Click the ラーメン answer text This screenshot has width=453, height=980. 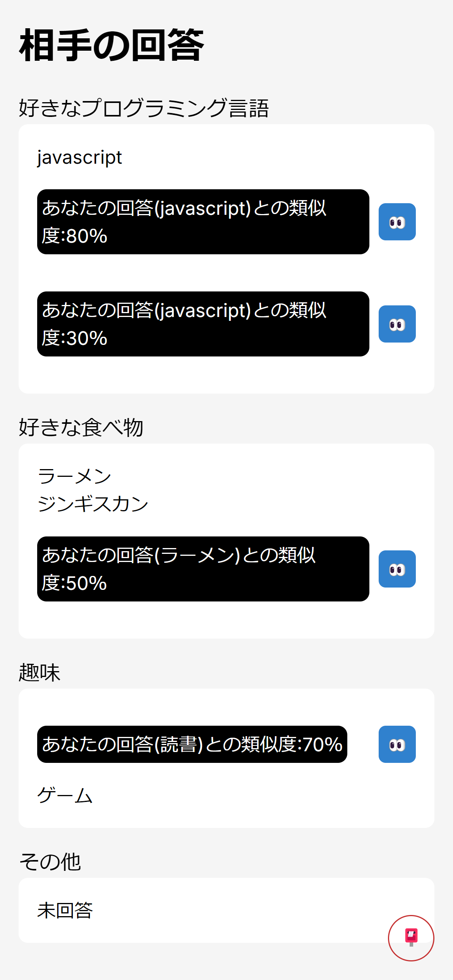74,476
